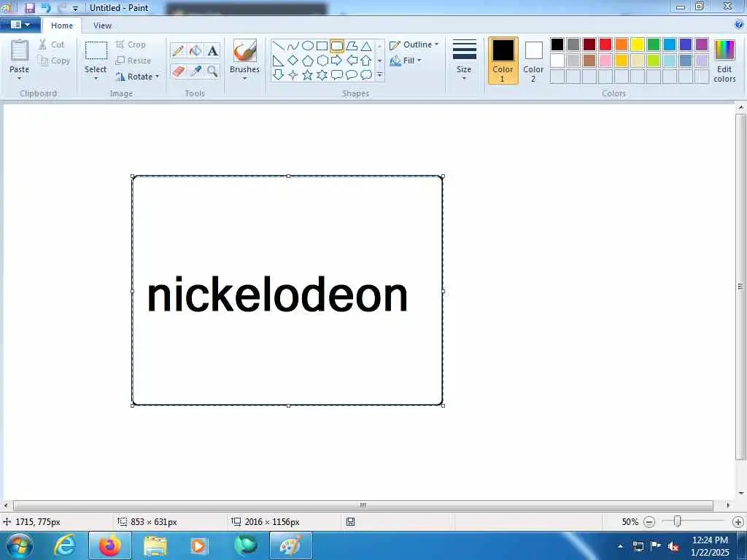747x560 pixels.
Task: Choose the Left arrow shape
Action: (352, 61)
